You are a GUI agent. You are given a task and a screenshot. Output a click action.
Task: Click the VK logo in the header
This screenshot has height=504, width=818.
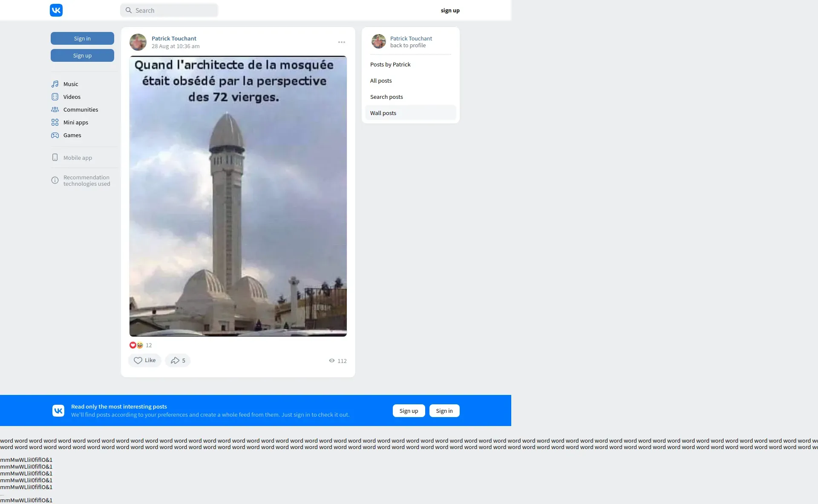point(56,10)
